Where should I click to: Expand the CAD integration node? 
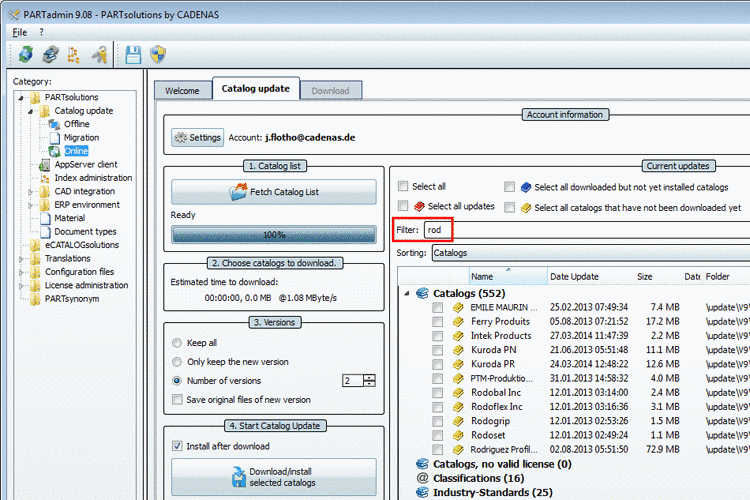point(30,192)
